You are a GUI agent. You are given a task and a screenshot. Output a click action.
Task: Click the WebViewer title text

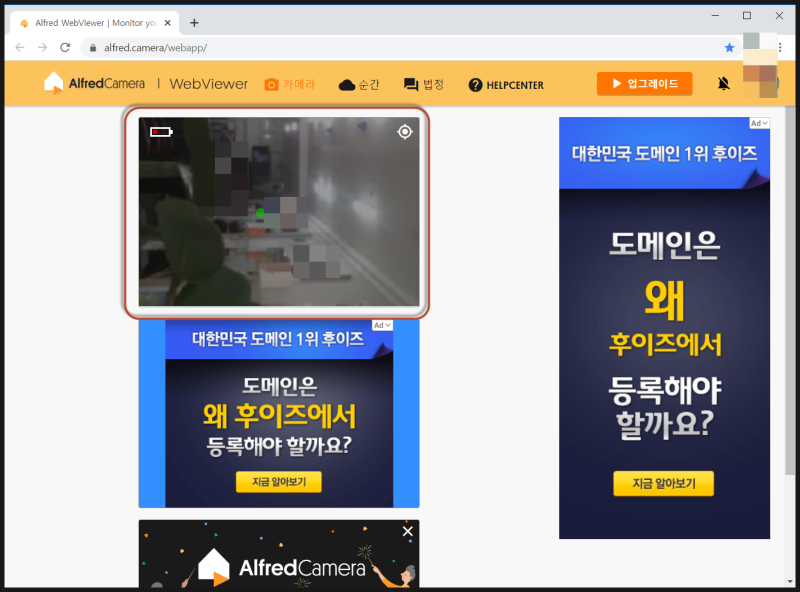tap(208, 84)
